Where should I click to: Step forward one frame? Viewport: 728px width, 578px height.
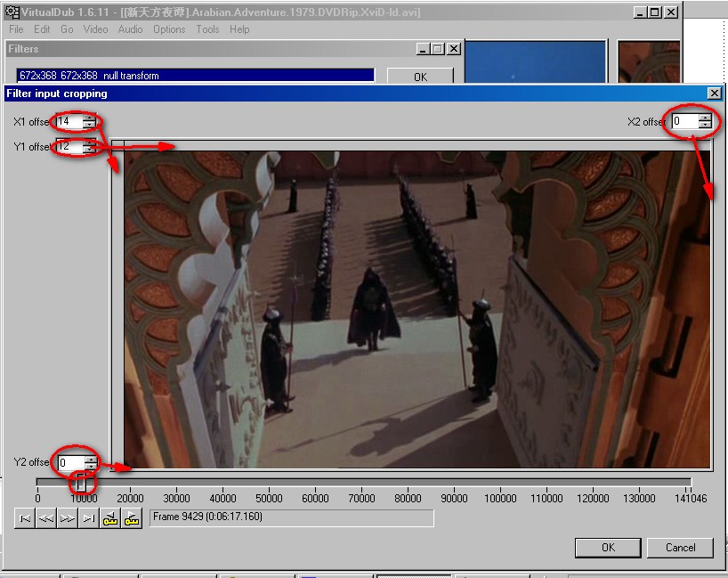(x=68, y=518)
